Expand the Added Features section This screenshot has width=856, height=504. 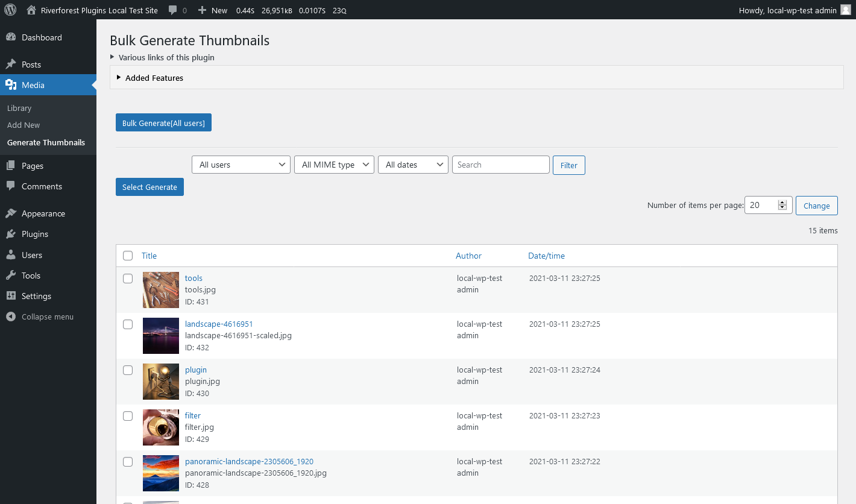click(x=154, y=78)
